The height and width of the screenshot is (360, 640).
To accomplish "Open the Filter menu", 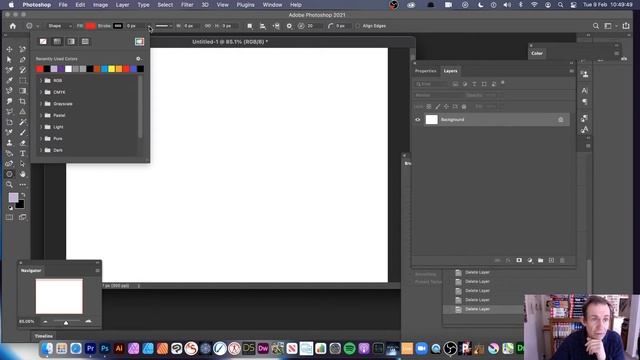I will (187, 5).
